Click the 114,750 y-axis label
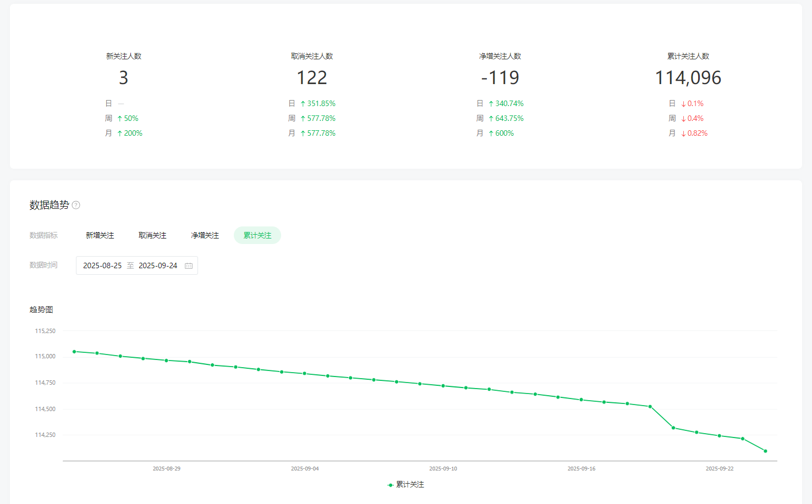 pyautogui.click(x=45, y=383)
